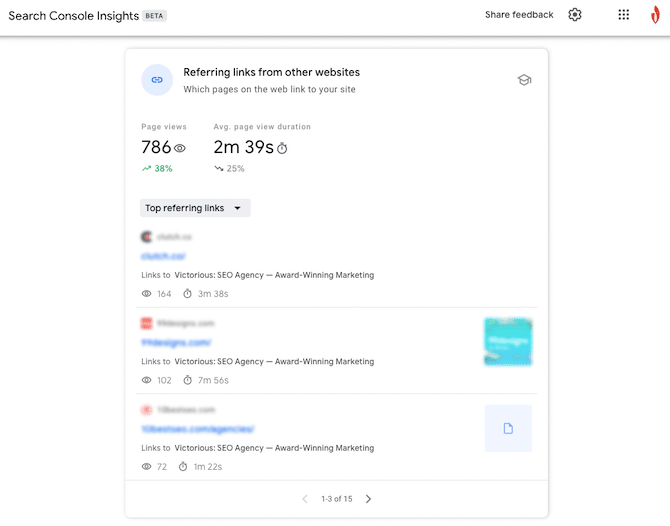Go to next page of referring links
670x526 pixels.
368,499
